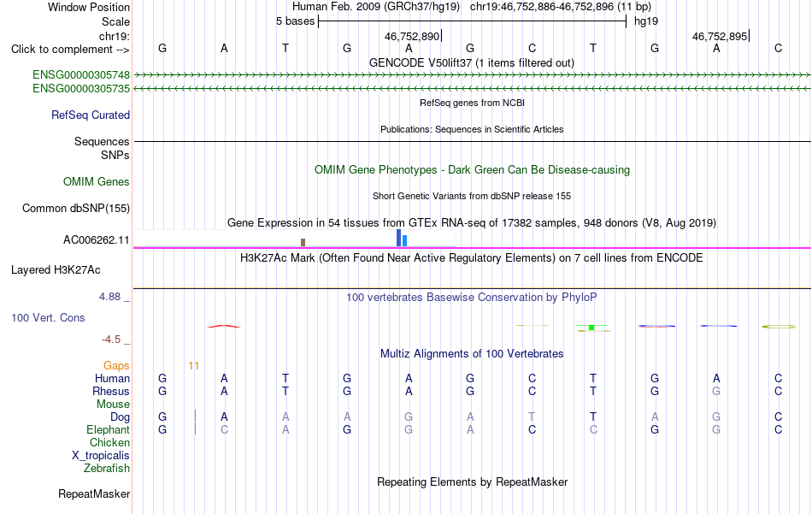Click the -4.5 PhyloP minimum value
This screenshot has height=514, width=812.
[x=111, y=340]
